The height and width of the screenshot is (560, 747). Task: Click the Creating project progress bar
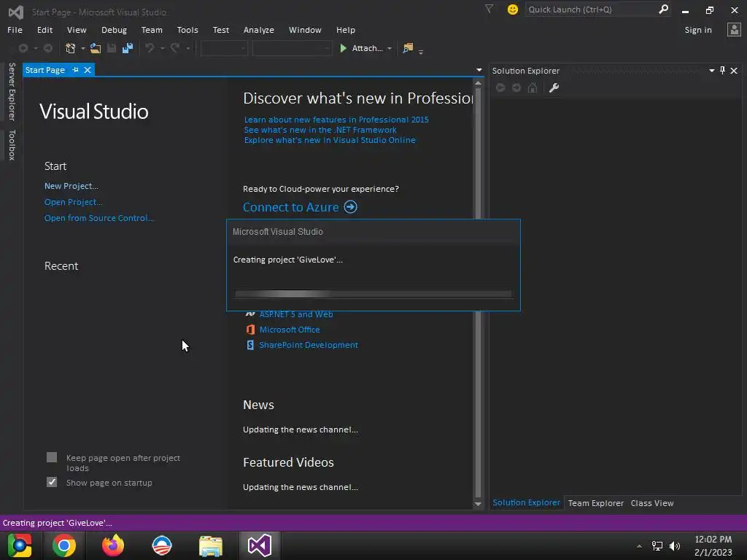373,295
